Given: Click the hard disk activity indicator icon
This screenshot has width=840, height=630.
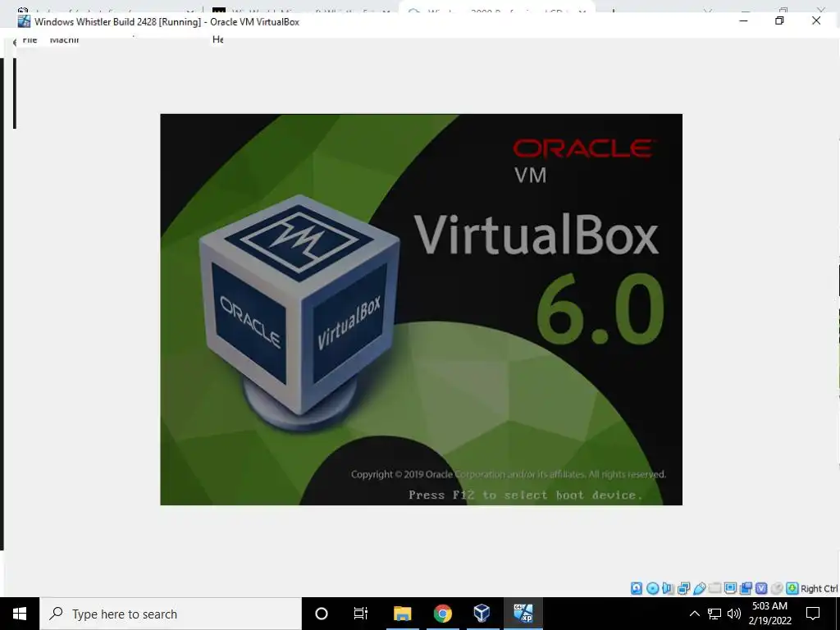Looking at the screenshot, I should tap(637, 588).
